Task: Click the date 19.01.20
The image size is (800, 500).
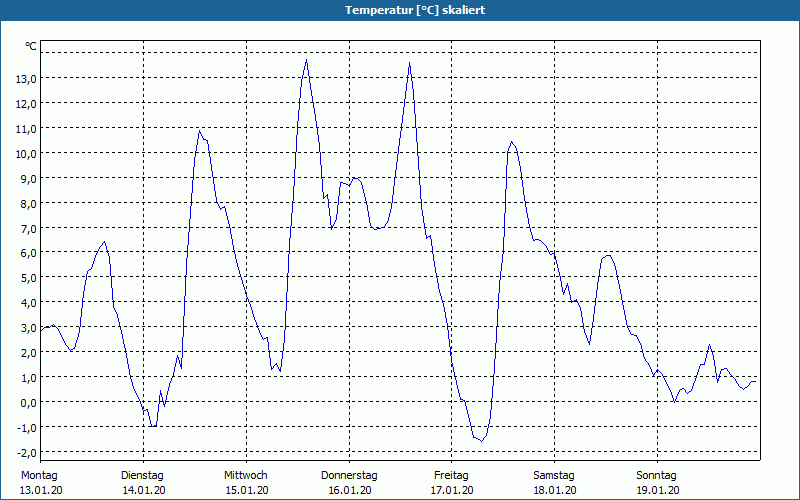Action: (658, 490)
